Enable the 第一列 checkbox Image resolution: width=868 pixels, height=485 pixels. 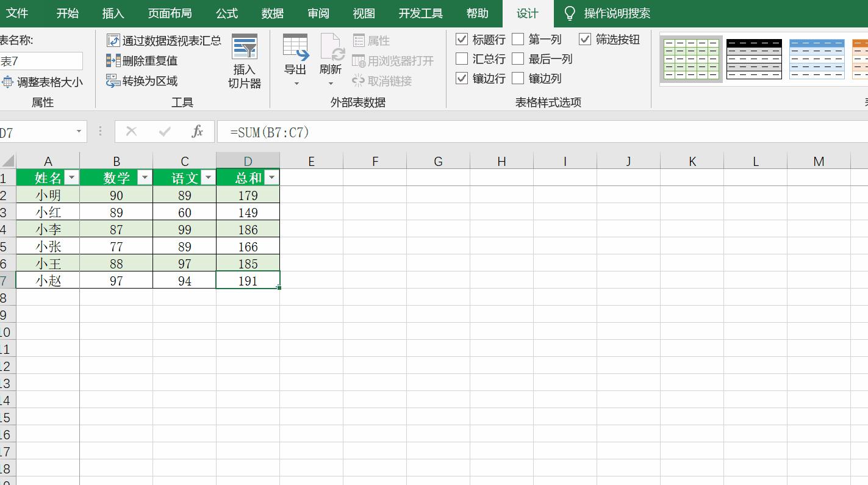(518, 39)
